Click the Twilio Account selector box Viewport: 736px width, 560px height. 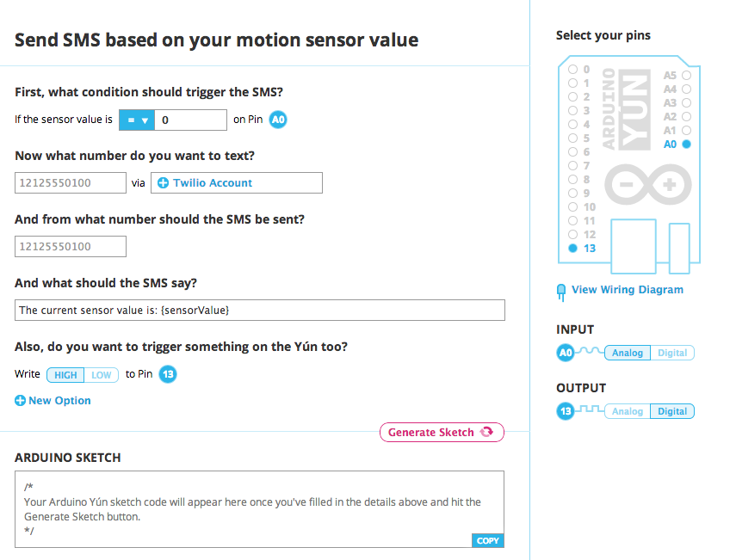click(237, 183)
